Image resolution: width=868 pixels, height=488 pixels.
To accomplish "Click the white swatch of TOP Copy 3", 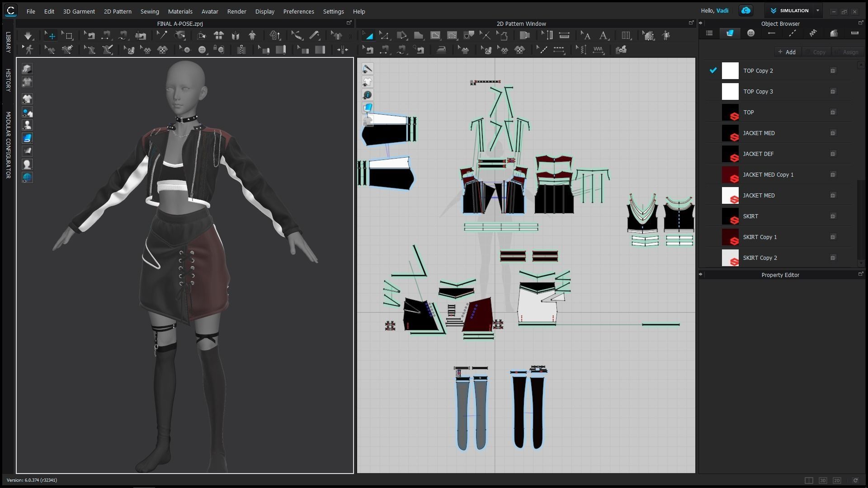I will point(730,91).
